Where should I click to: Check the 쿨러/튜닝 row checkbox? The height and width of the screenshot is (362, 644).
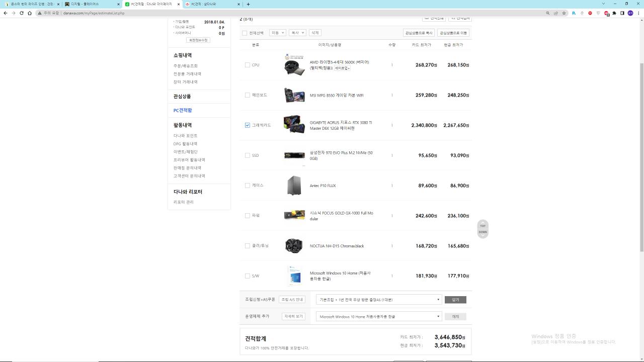(247, 246)
